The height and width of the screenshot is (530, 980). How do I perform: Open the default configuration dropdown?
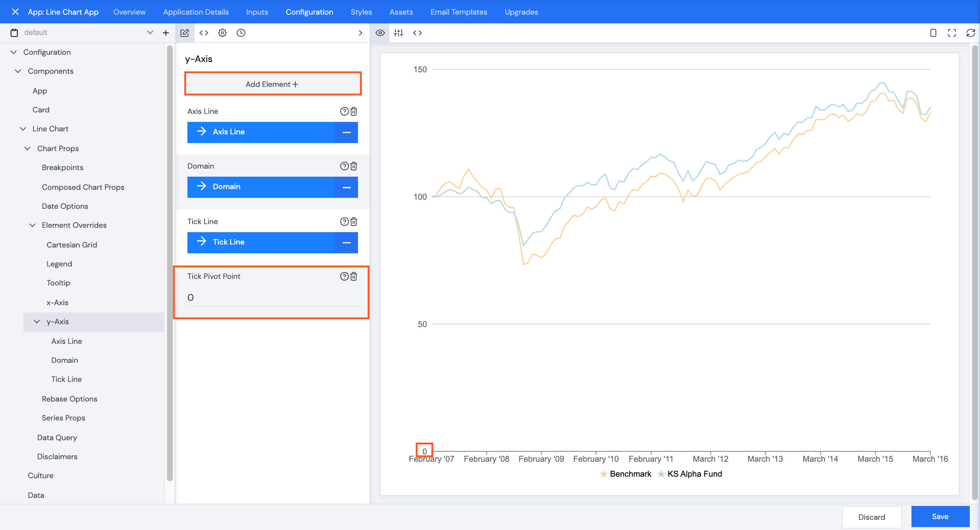pyautogui.click(x=150, y=32)
